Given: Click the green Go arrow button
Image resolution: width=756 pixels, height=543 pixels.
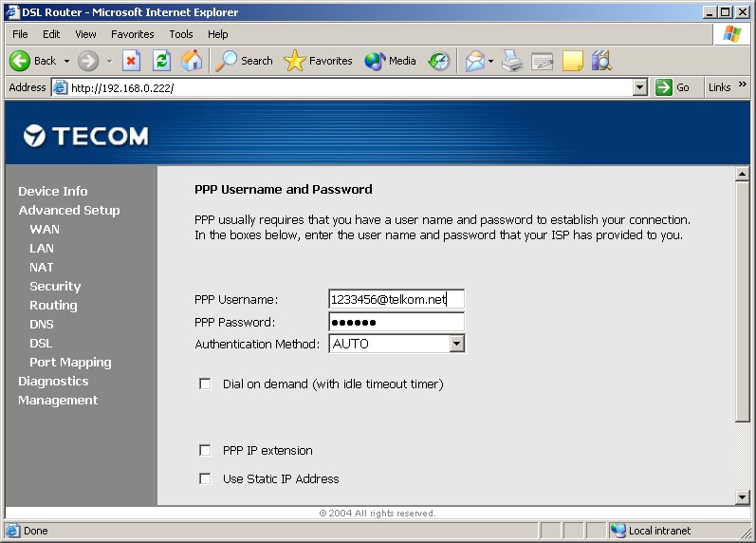Looking at the screenshot, I should point(664,87).
